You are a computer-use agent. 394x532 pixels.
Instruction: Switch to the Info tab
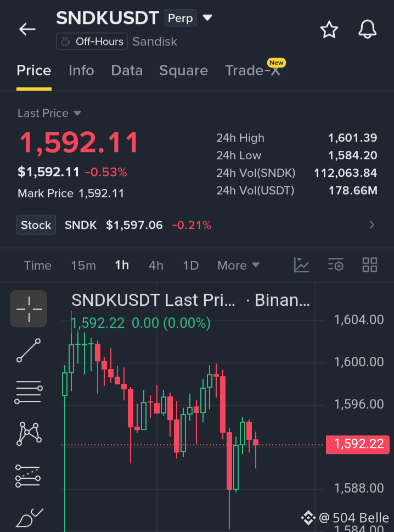click(x=81, y=71)
